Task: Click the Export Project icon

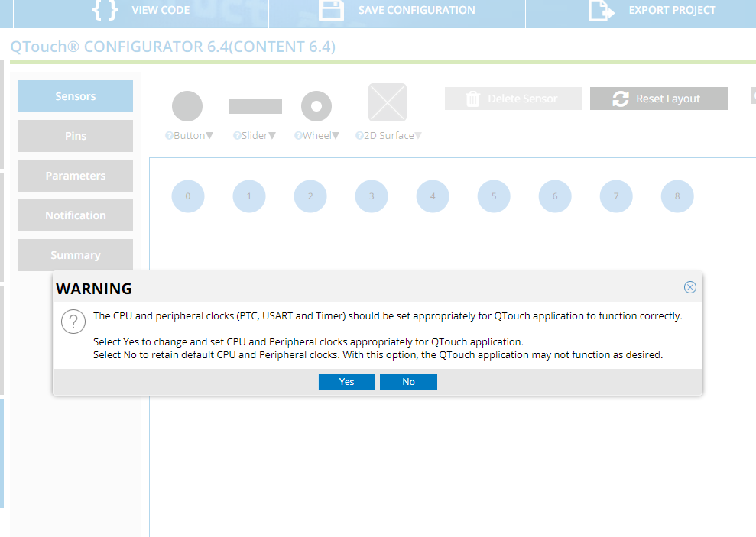Action: [601, 11]
